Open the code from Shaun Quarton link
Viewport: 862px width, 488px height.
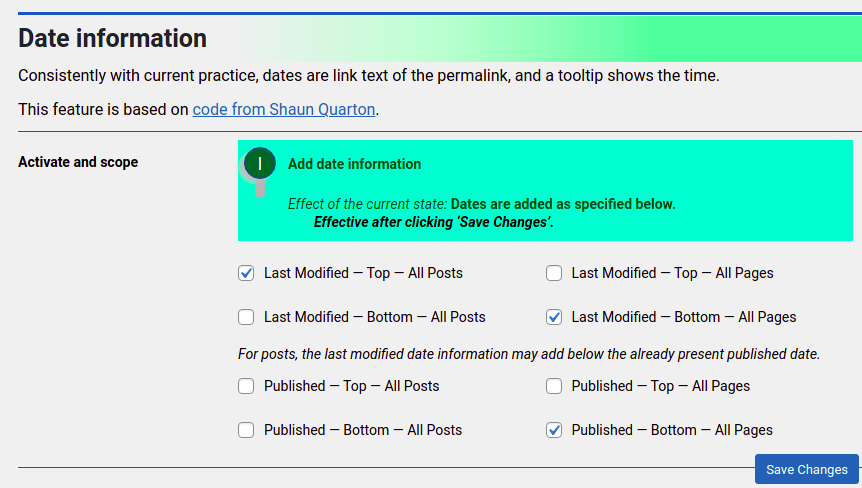point(284,109)
